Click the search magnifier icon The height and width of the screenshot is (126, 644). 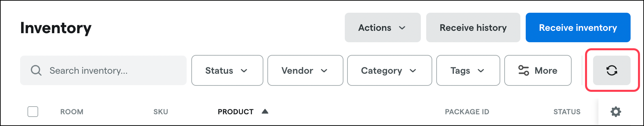(x=36, y=70)
